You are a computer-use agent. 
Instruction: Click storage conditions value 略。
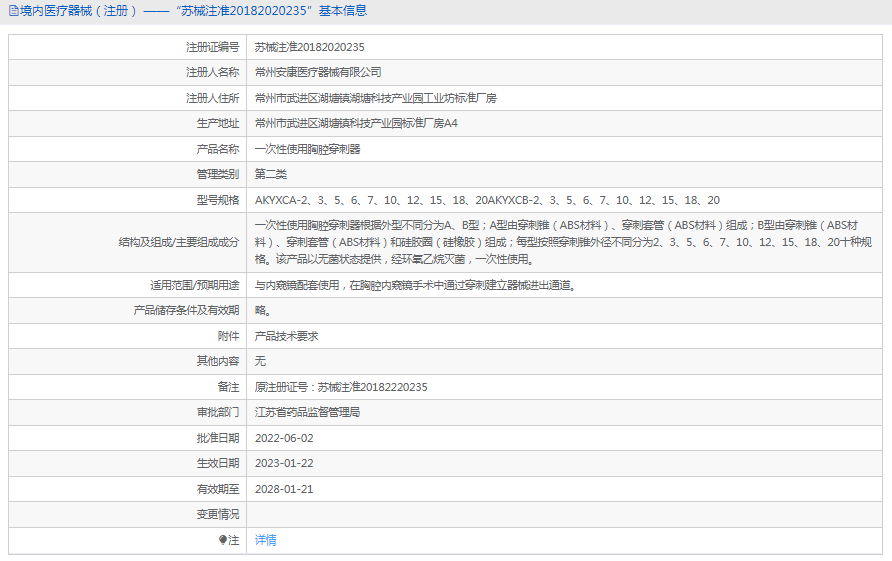pyautogui.click(x=263, y=310)
